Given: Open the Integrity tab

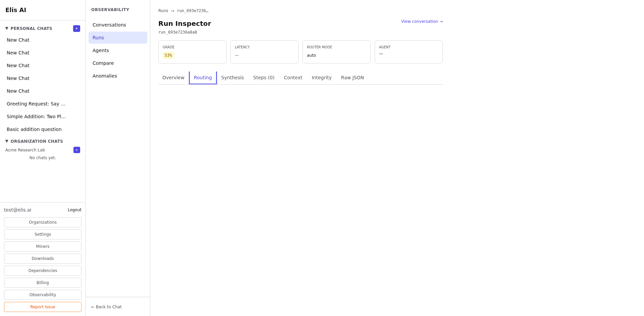Looking at the screenshot, I should [x=321, y=78].
